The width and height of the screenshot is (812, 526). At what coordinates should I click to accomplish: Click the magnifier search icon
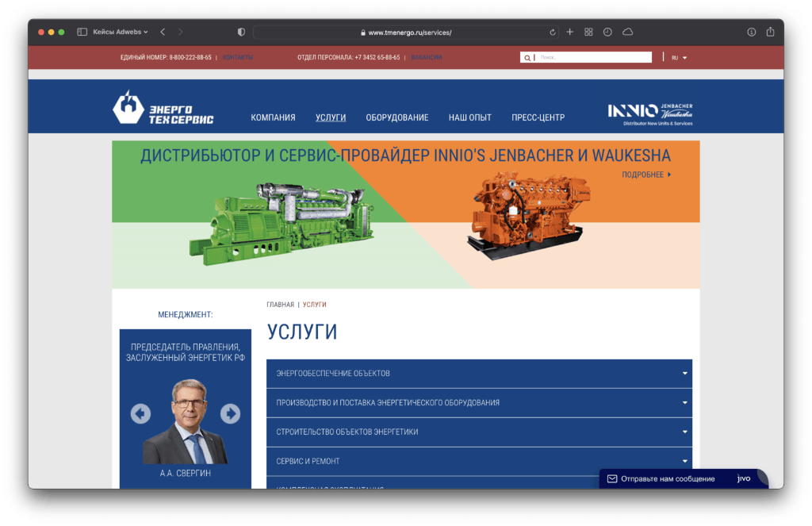coord(527,58)
